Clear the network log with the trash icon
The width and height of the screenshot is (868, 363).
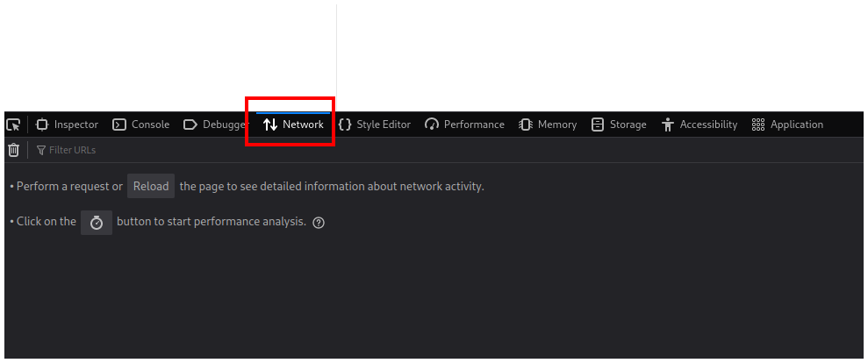(13, 150)
